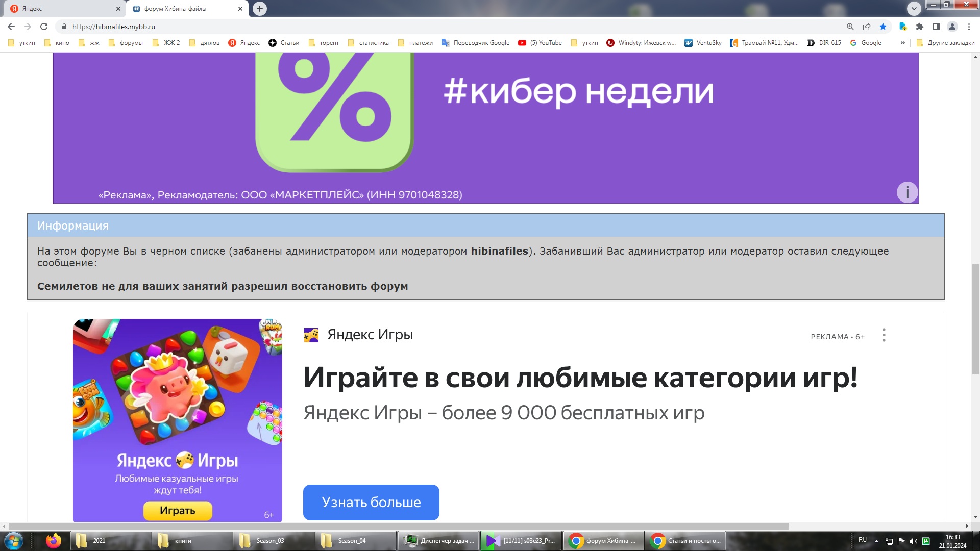980x551 pixels.
Task: Click the Яндекс Игры logo icon
Action: click(x=311, y=335)
